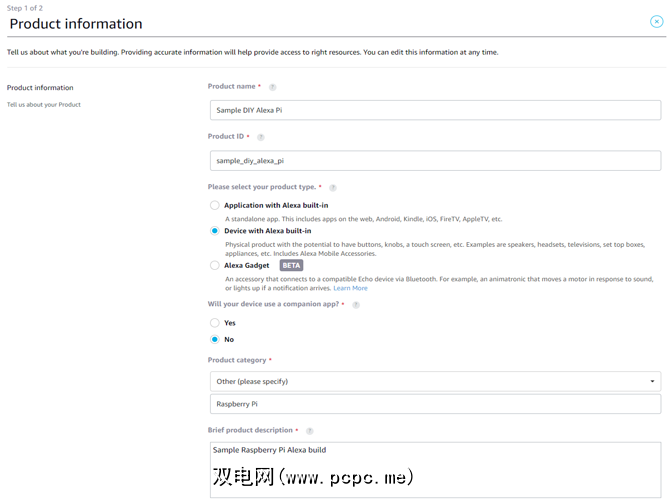The height and width of the screenshot is (500, 670).
Task: Open the Learn More link
Action: (350, 288)
